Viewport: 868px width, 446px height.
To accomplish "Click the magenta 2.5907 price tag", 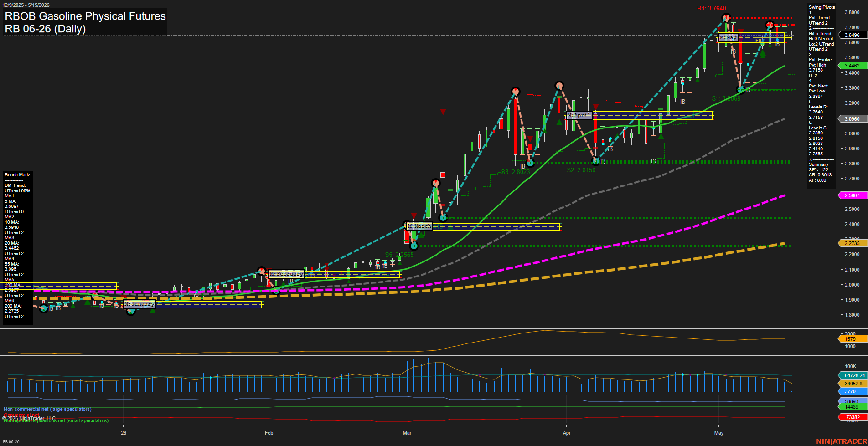I will (x=852, y=195).
